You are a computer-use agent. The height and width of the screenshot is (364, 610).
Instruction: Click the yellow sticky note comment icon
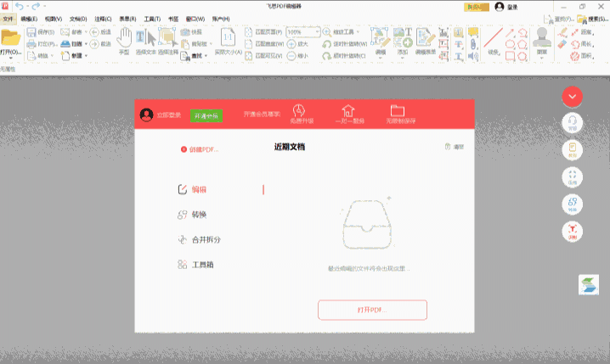coord(473,32)
